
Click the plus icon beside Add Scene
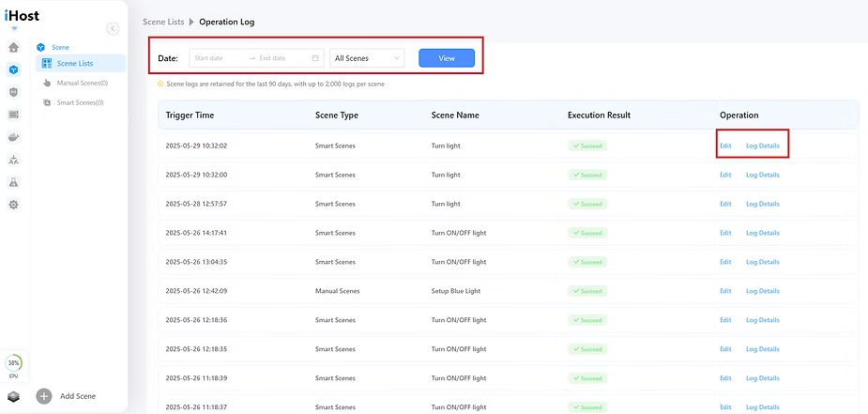[x=44, y=396]
